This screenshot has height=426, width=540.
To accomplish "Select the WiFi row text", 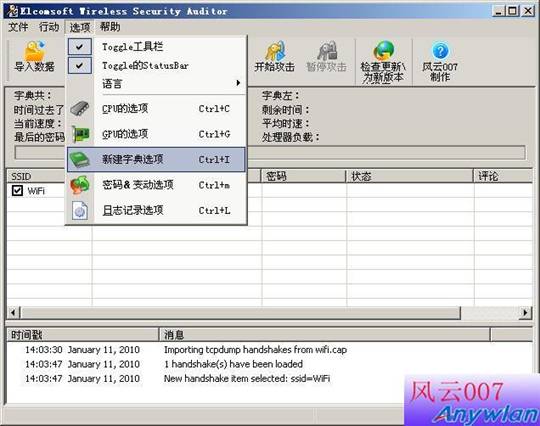I will click(36, 191).
